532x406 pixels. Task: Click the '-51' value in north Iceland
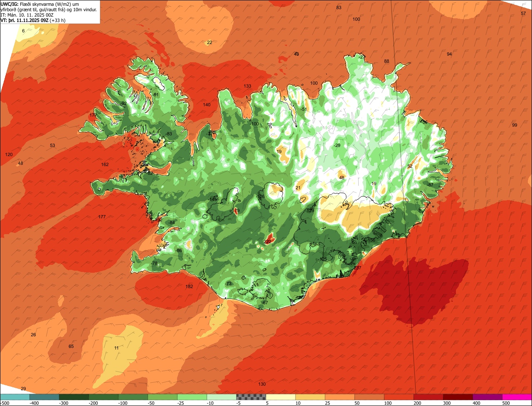point(304,109)
